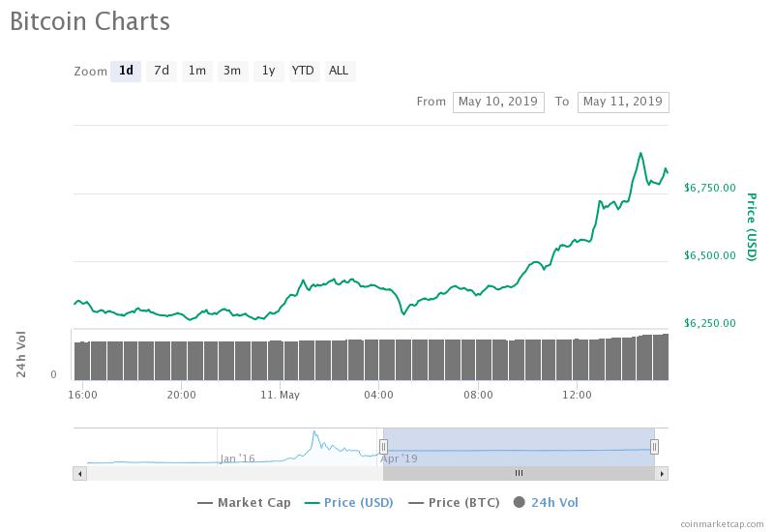Switch zoom to 7d

pyautogui.click(x=162, y=71)
